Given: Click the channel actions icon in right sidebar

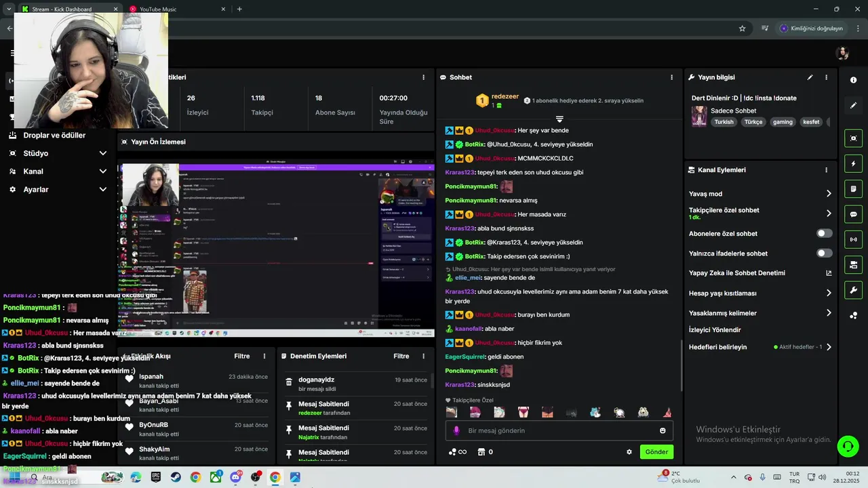Looking at the screenshot, I should [853, 264].
